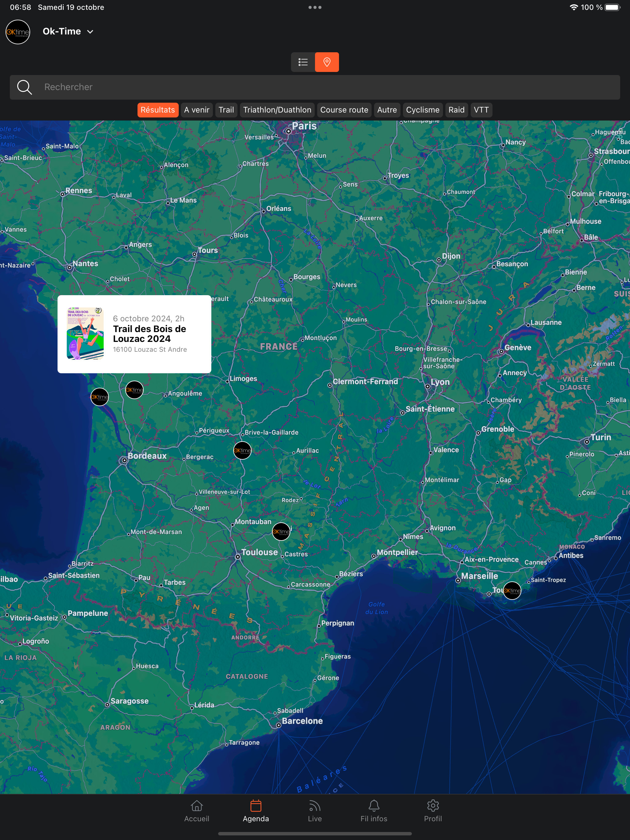
Task: Tap the Trail des Bois de Louzac poster thumbnail
Action: click(x=85, y=333)
